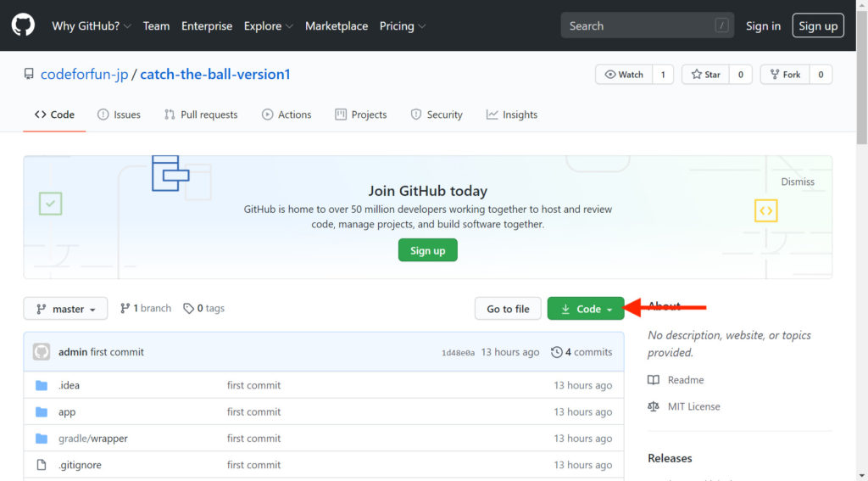Open the admin author link
The image size is (868, 481).
click(x=73, y=352)
